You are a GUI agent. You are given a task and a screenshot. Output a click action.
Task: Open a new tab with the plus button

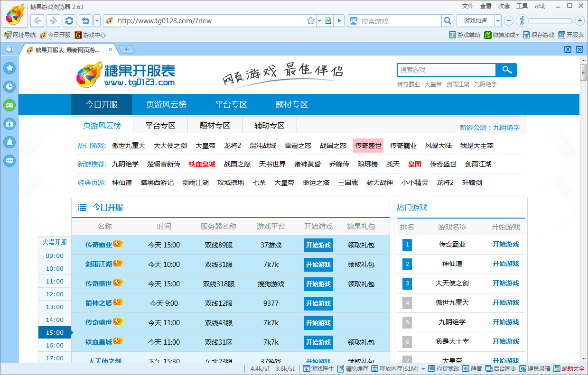point(127,49)
